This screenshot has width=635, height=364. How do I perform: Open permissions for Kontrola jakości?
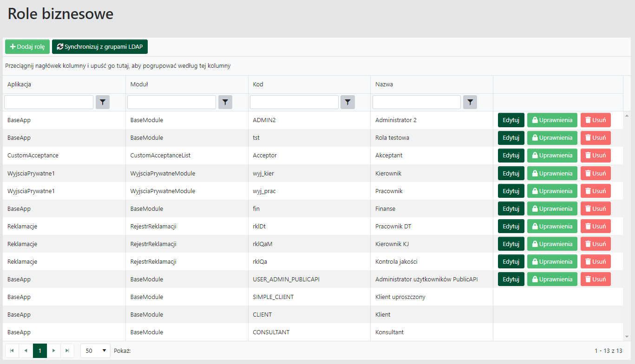pos(552,261)
